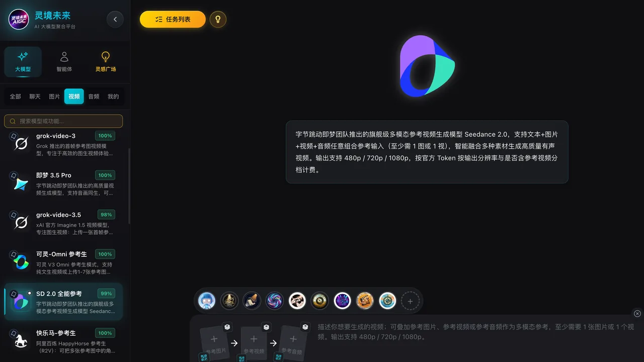Upload a 参考图片 reference image
The image size is (644, 362).
215,343
